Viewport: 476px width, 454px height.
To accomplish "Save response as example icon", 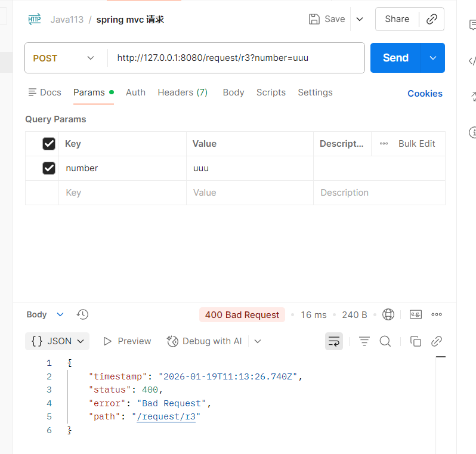I will tap(416, 314).
